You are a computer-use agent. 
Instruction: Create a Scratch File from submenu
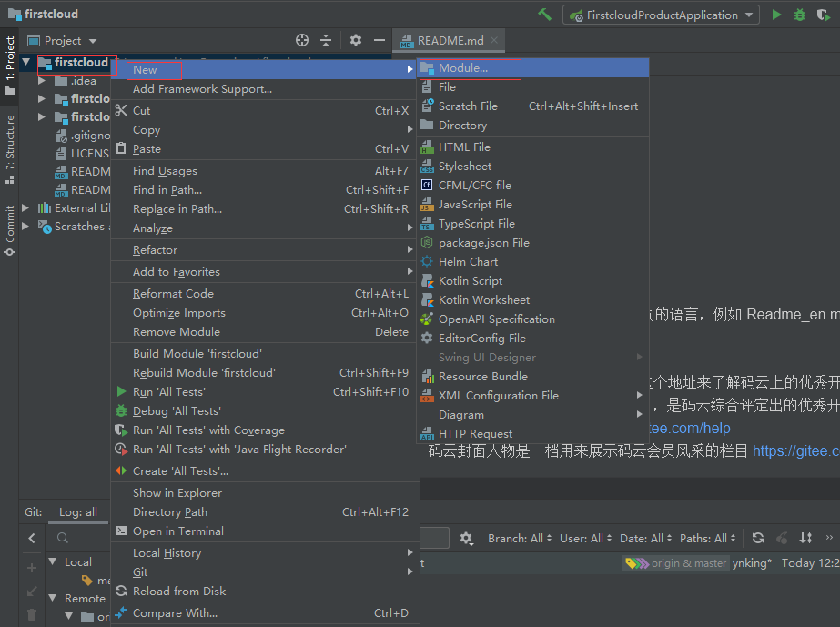[x=533, y=106]
